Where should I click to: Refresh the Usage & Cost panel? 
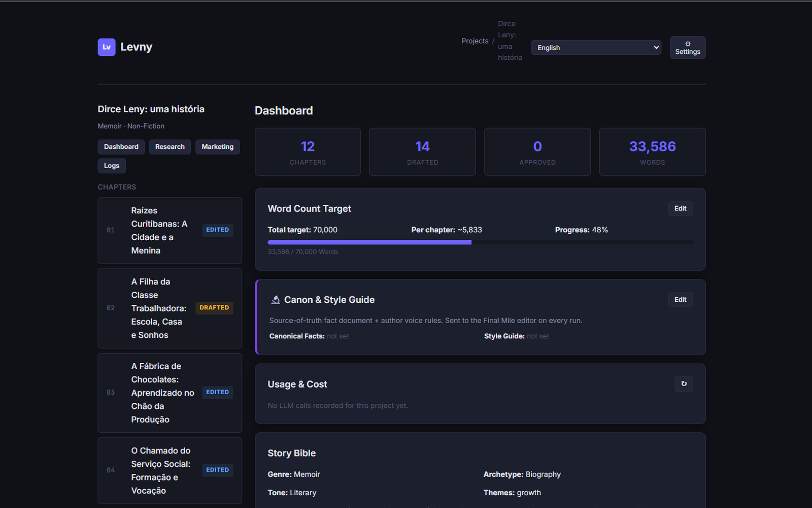tap(684, 384)
